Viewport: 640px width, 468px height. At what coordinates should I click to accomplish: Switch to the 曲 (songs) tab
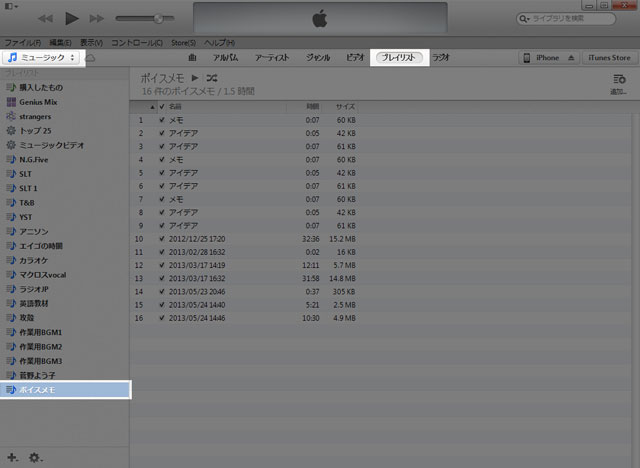192,58
